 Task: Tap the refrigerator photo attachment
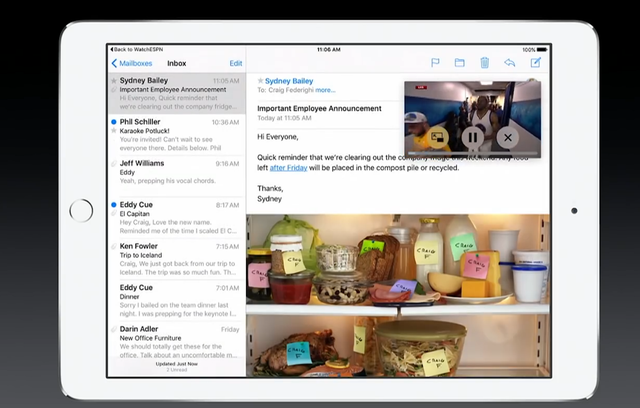pos(398,295)
